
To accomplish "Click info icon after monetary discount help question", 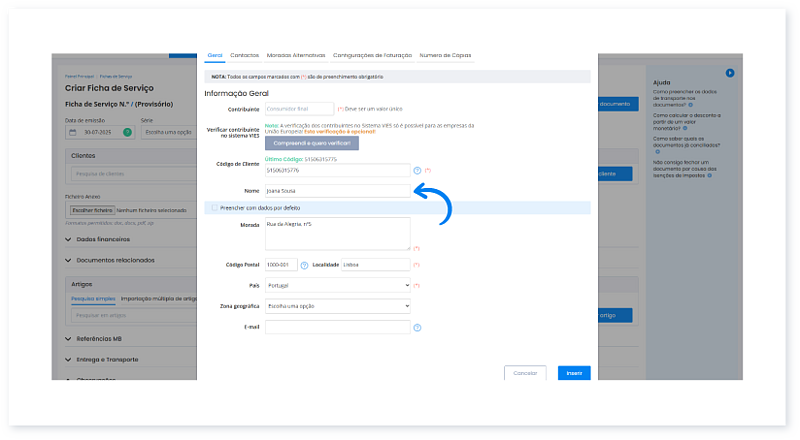I will click(685, 125).
